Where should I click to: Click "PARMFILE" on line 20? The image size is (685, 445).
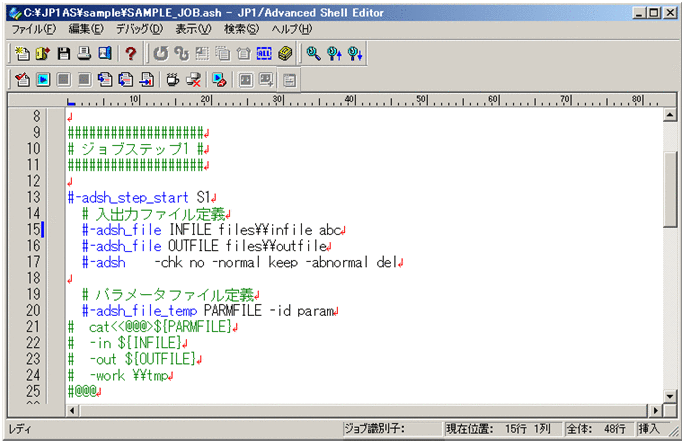pyautogui.click(x=233, y=310)
